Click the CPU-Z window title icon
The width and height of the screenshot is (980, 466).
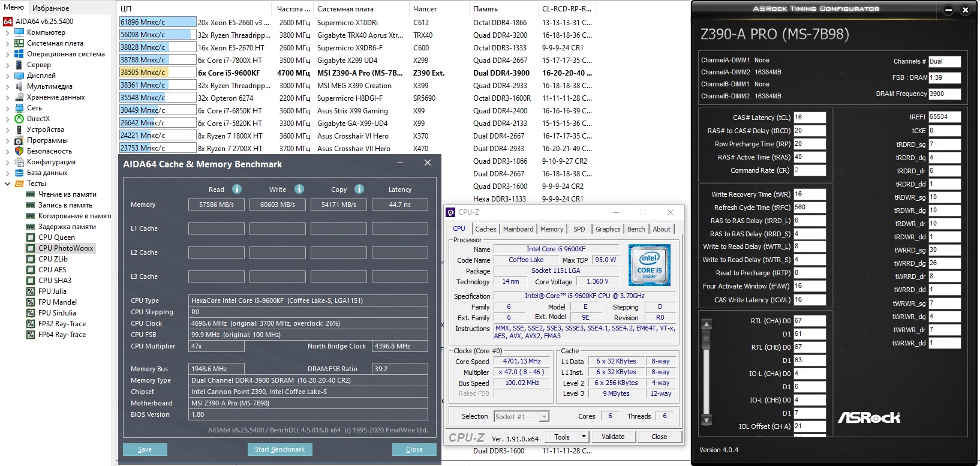[451, 212]
